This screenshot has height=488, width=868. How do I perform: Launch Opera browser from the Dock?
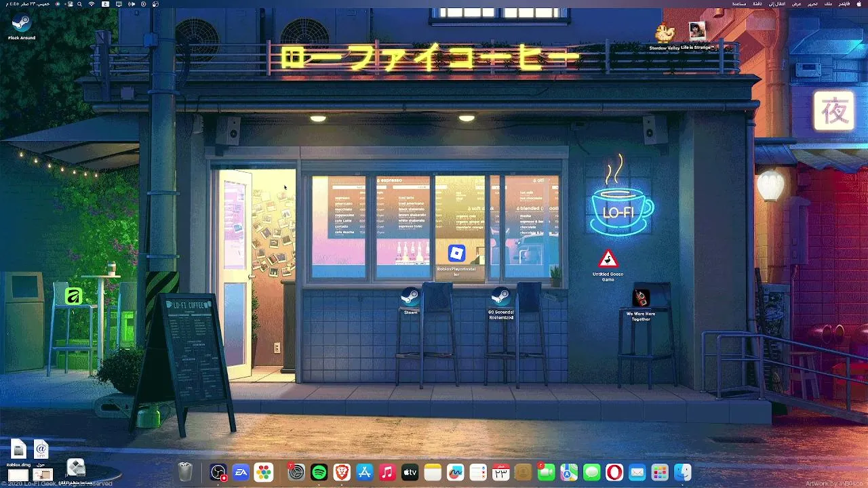[614, 472]
